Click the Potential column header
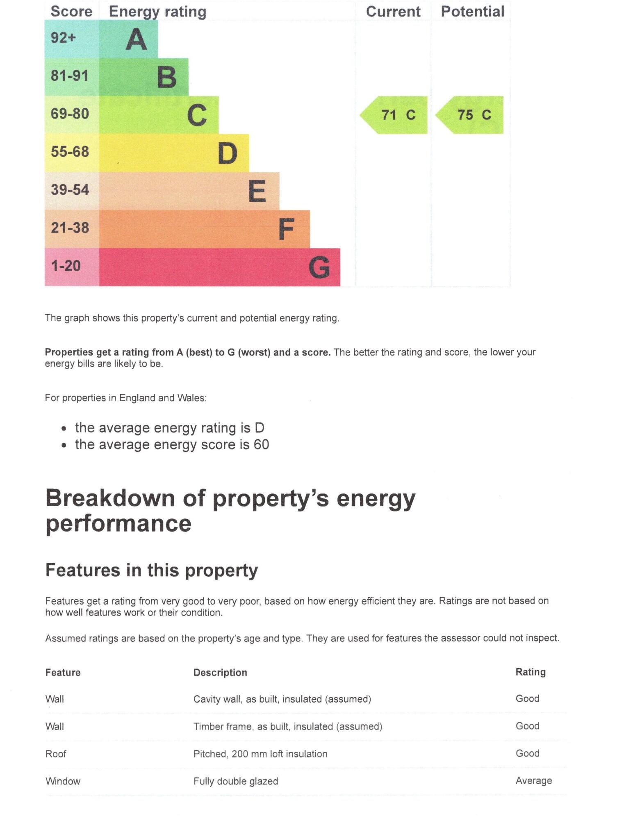Screen dimensions: 617x840 [x=473, y=11]
